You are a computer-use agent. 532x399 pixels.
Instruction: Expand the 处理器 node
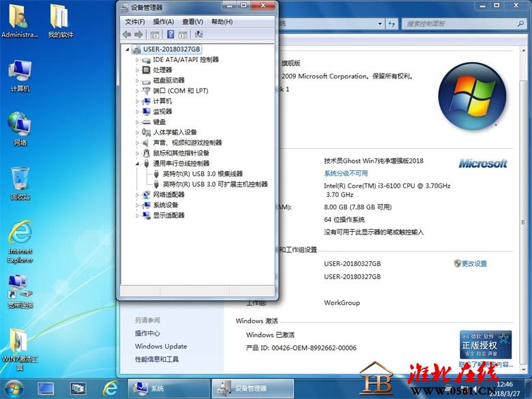[137, 70]
